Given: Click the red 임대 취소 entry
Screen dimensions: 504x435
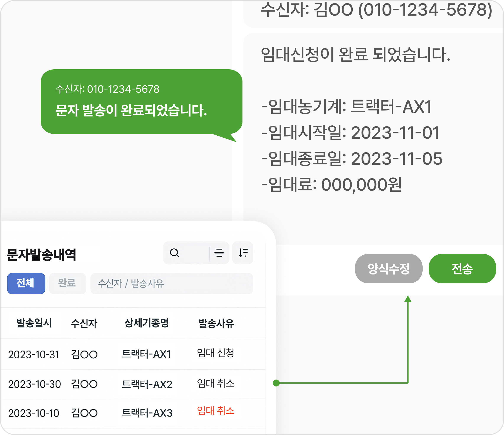Looking at the screenshot, I should (215, 411).
